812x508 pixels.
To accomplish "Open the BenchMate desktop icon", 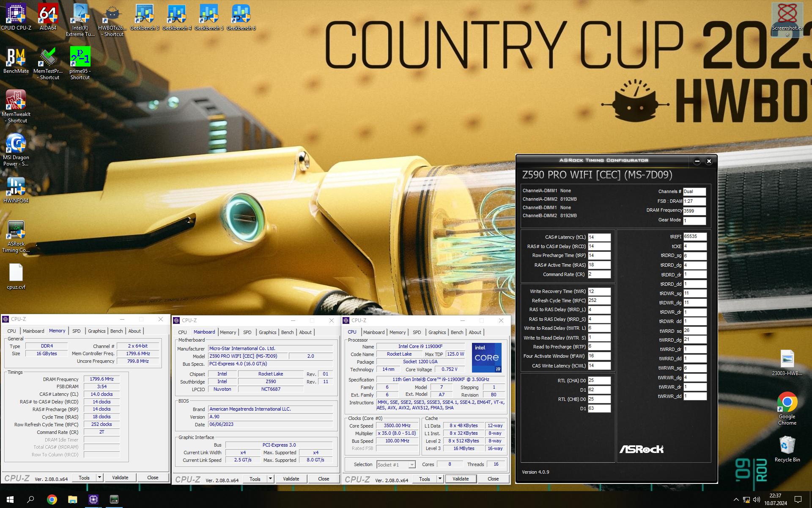I will pos(16,60).
